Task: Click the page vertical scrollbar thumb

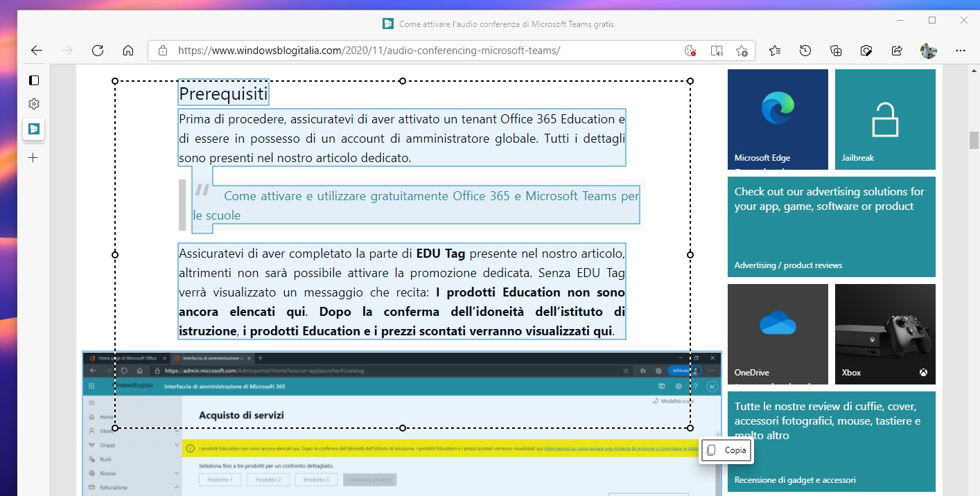Action: (973, 140)
